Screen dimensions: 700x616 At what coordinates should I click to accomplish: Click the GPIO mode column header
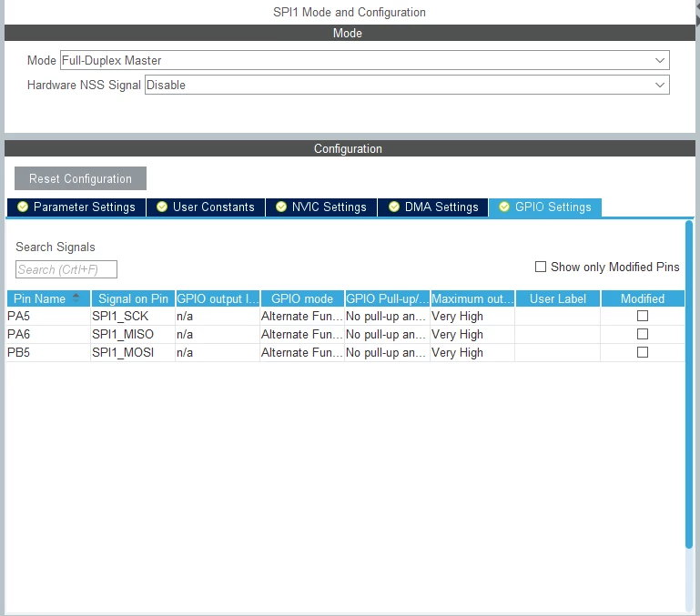click(302, 298)
